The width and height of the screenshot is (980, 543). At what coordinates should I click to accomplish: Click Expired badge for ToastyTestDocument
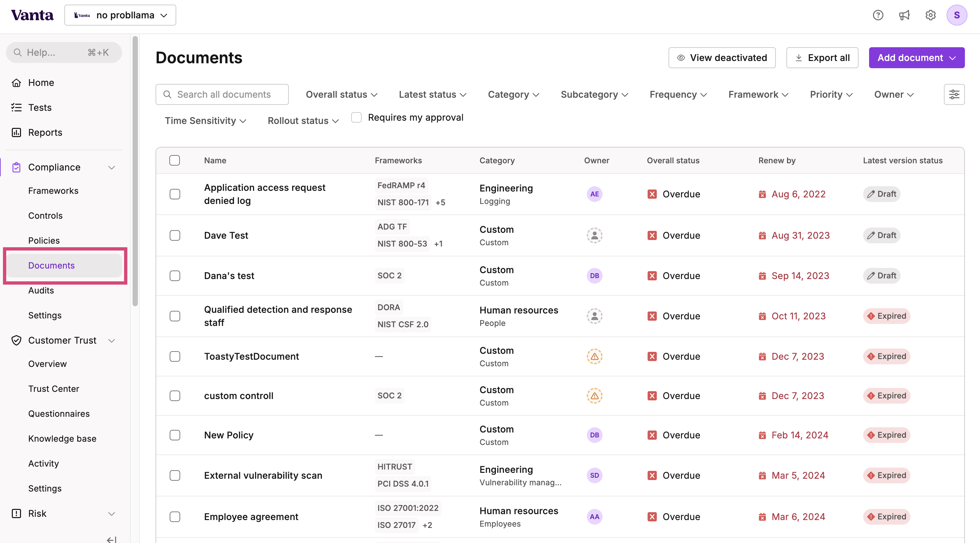coord(886,356)
